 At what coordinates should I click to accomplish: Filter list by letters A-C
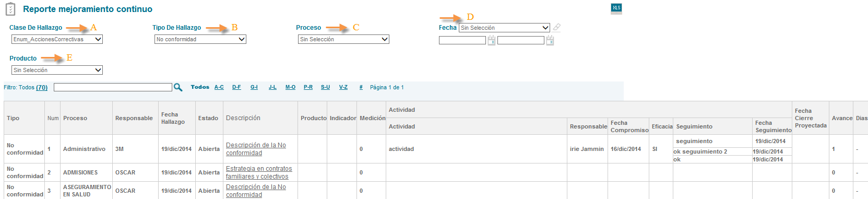click(219, 87)
